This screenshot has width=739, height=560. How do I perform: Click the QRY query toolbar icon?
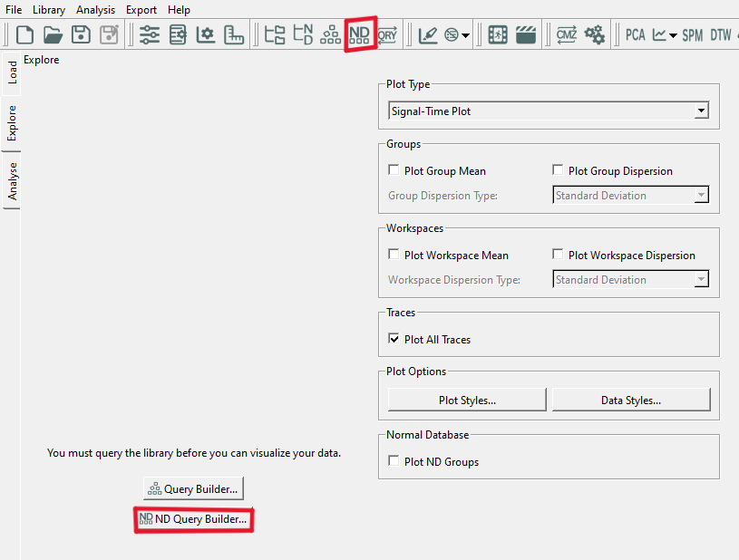(x=387, y=35)
